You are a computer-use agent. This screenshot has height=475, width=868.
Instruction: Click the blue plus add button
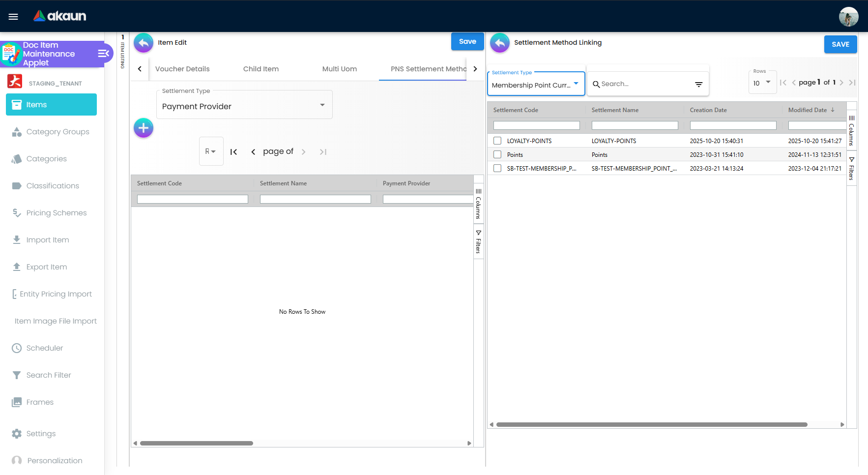144,128
